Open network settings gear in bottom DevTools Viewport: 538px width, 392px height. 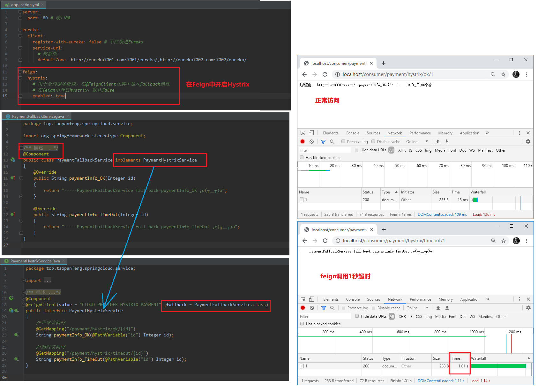[528, 308]
